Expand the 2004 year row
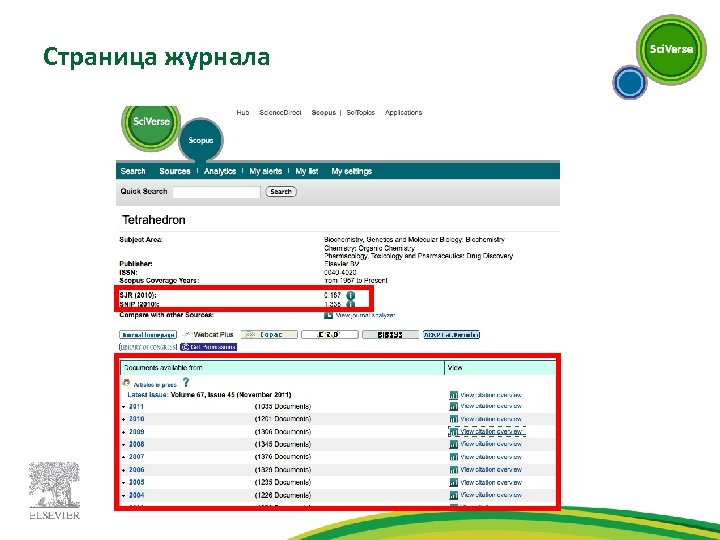 click(x=124, y=495)
